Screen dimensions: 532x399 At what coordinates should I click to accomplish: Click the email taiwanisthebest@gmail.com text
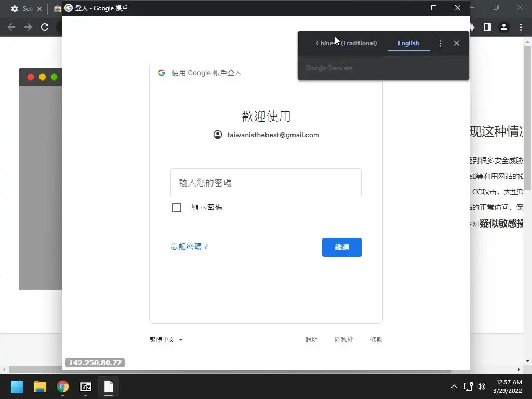(273, 135)
